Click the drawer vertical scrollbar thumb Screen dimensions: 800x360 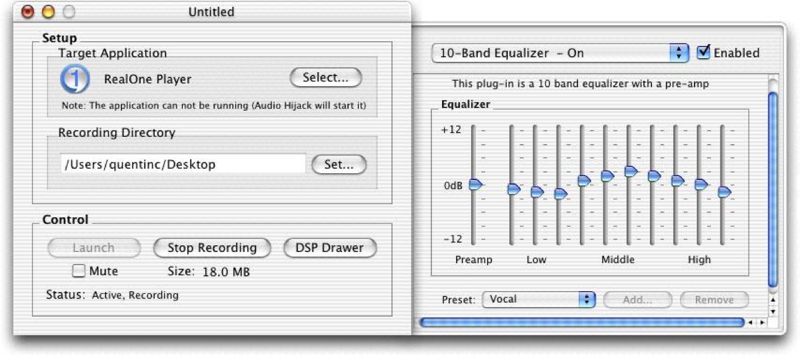click(773, 189)
